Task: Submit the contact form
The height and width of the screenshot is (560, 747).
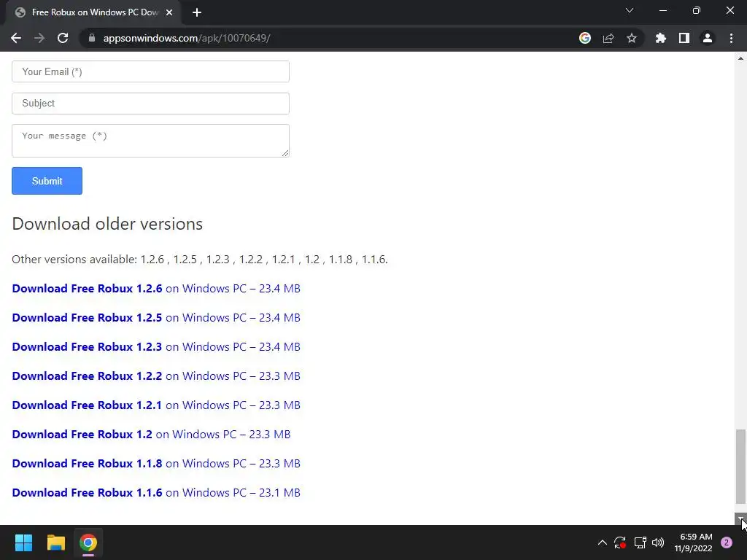Action: [47, 181]
